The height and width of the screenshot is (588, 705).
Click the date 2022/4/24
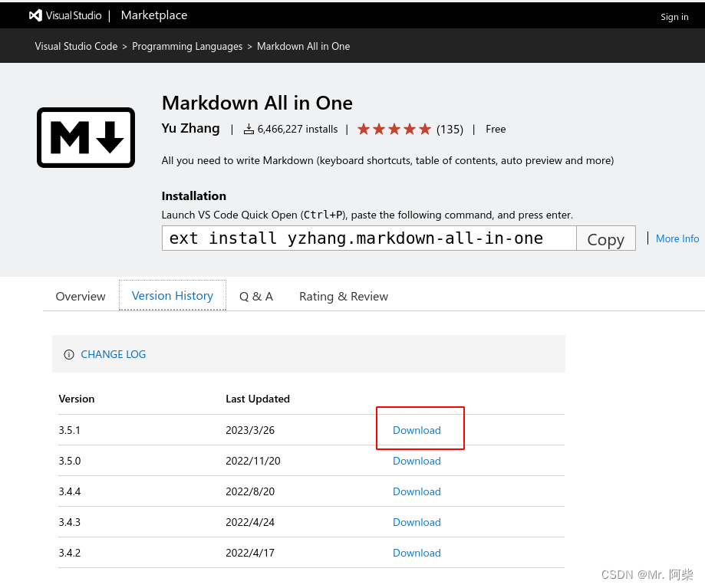(x=250, y=522)
